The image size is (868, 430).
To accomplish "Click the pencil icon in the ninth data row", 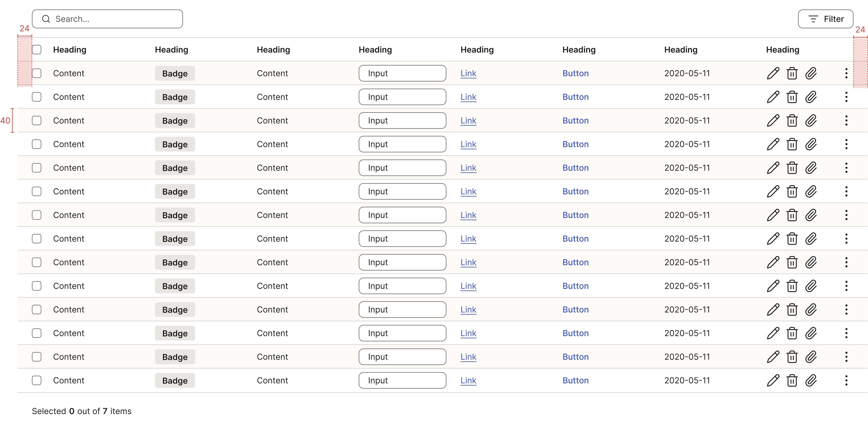I will [x=773, y=262].
